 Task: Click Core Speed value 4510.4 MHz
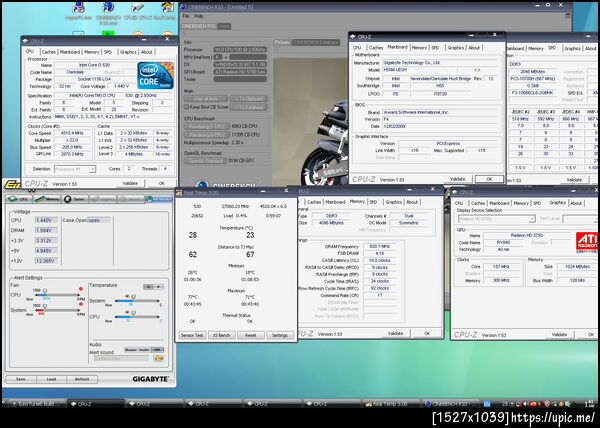tap(72, 133)
